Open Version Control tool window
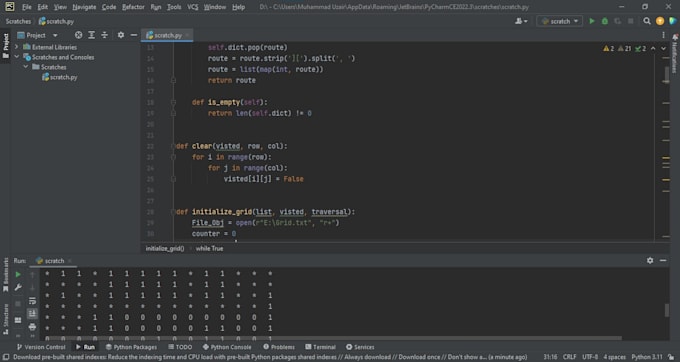680x362 pixels. [x=41, y=347]
